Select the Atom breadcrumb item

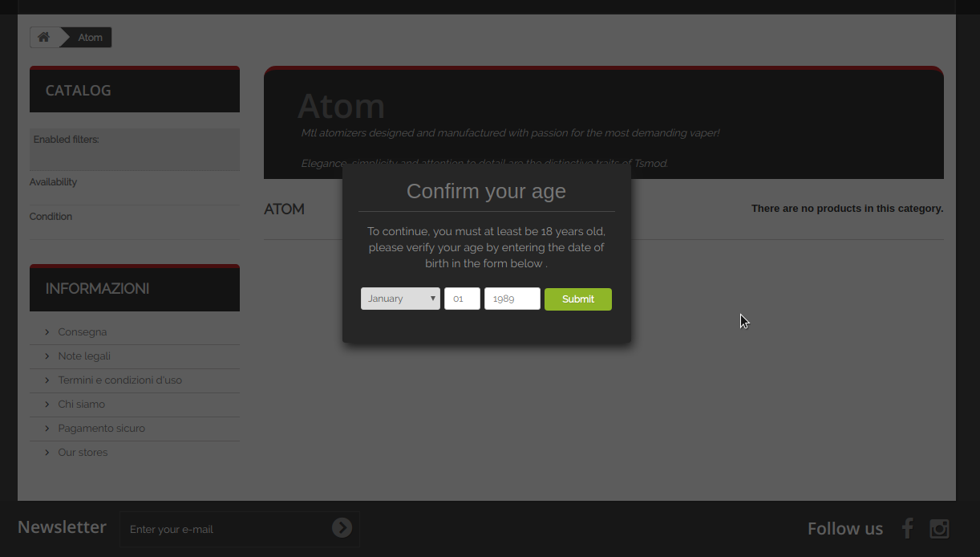coord(90,38)
